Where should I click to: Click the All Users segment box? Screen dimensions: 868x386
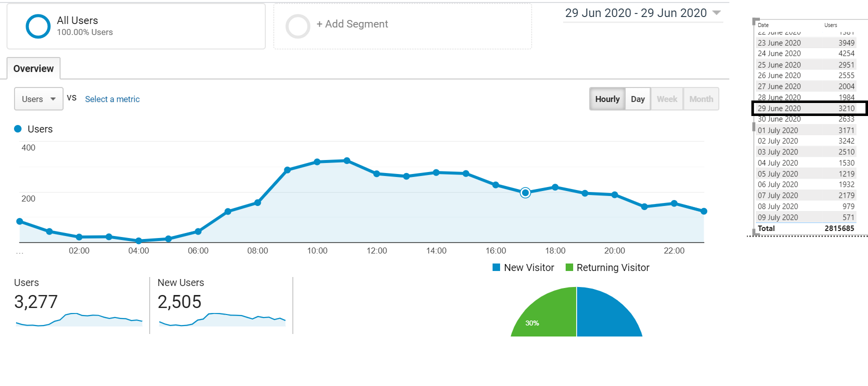tap(136, 26)
